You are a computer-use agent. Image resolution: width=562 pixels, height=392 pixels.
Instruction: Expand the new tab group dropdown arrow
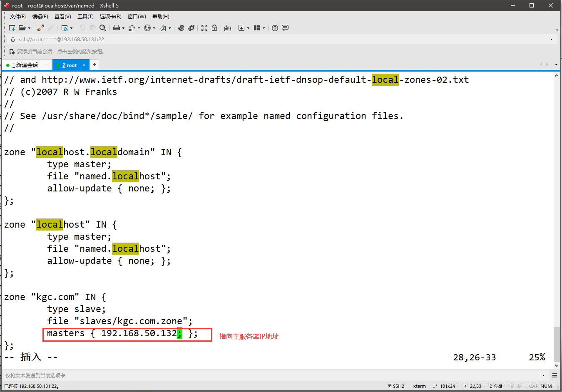(248, 28)
